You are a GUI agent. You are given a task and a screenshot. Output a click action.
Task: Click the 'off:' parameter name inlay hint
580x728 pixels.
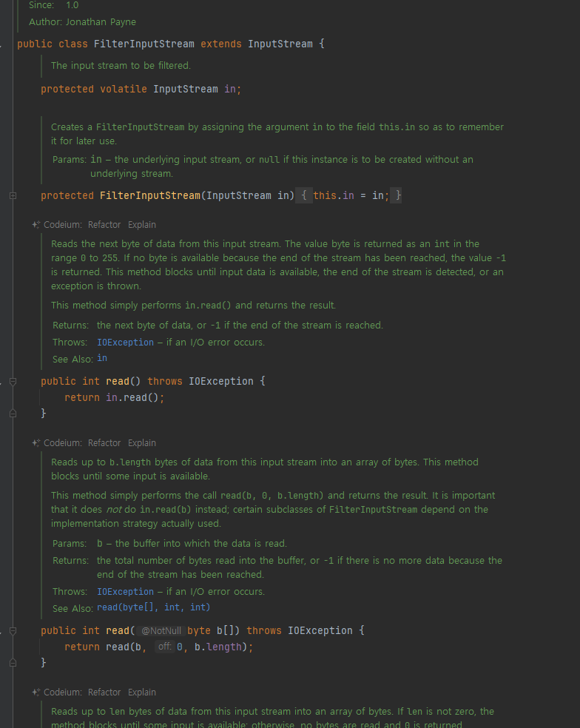[165, 647]
